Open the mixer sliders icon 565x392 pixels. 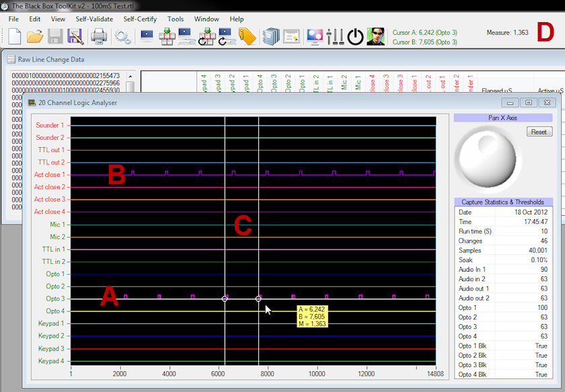(x=335, y=36)
